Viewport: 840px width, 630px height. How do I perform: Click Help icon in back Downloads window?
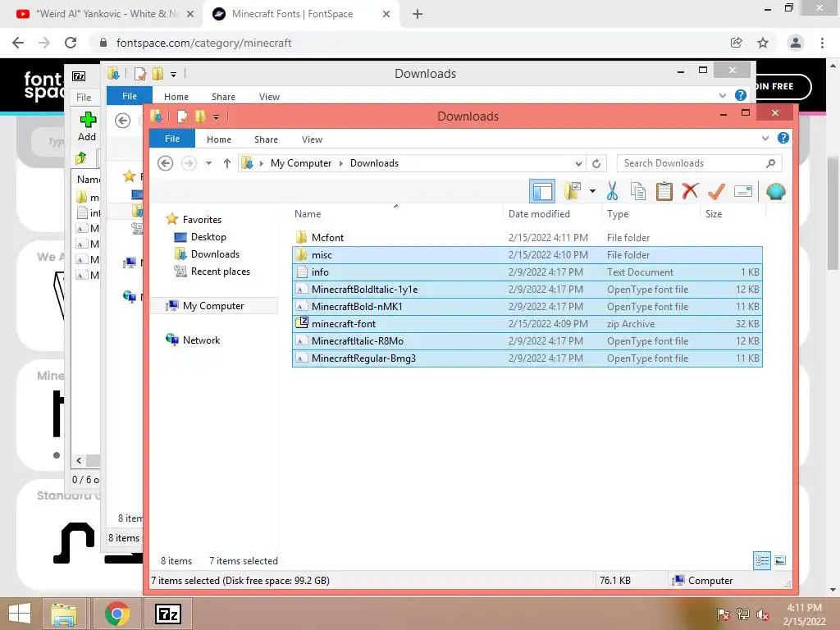click(x=741, y=95)
